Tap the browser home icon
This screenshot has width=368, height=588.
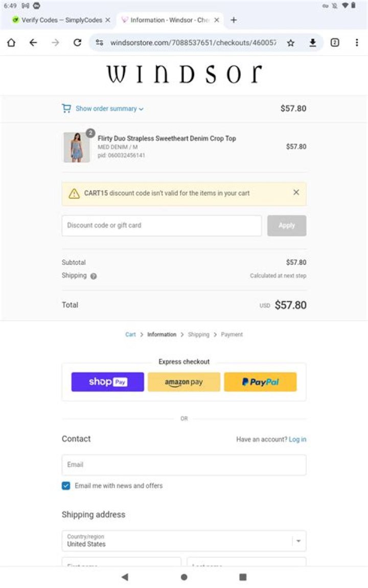point(11,43)
